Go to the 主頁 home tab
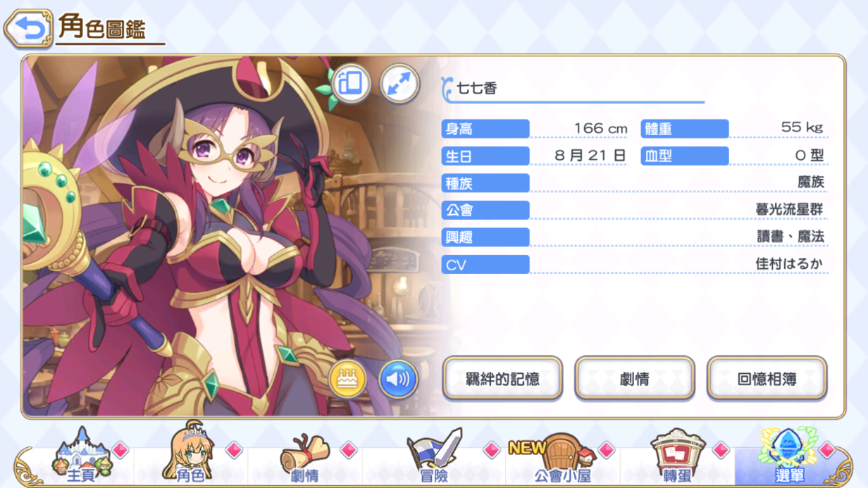Screen dimensions: 868x488 (x=80, y=459)
